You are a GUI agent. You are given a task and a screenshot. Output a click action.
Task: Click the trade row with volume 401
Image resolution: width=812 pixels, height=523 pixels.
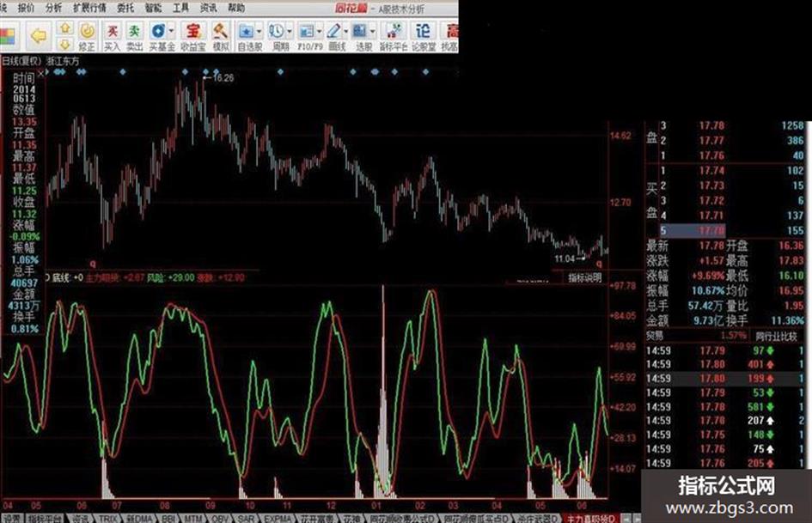pos(724,364)
